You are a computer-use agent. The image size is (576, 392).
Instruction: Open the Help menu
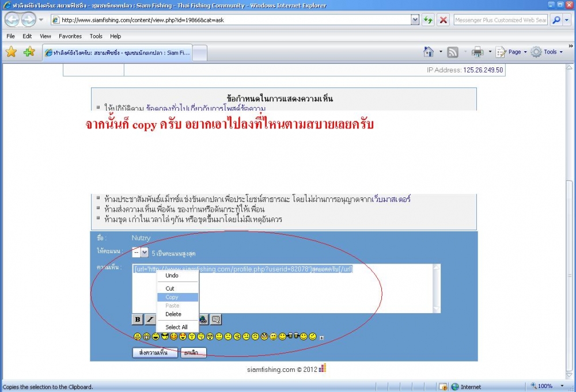[115, 36]
